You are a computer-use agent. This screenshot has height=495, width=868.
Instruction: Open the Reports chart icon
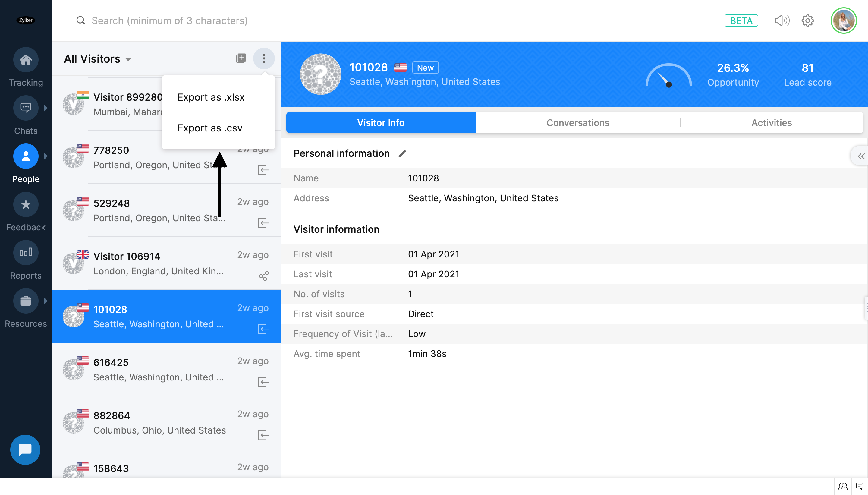pyautogui.click(x=26, y=253)
